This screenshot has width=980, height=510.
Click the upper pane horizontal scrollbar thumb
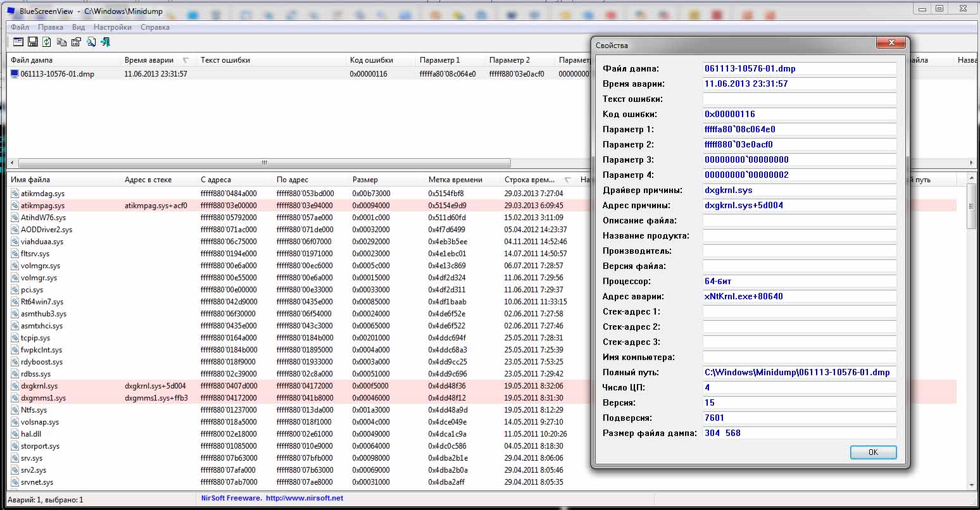tap(265, 163)
